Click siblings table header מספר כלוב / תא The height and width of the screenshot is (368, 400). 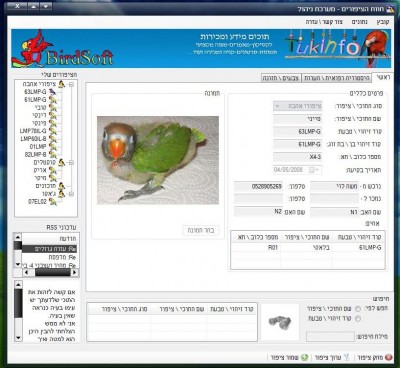click(x=258, y=237)
